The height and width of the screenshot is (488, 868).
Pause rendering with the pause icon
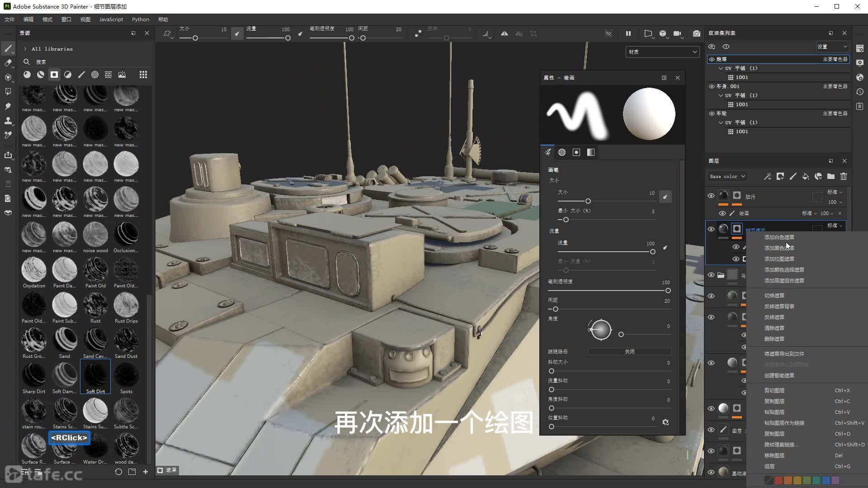point(628,33)
